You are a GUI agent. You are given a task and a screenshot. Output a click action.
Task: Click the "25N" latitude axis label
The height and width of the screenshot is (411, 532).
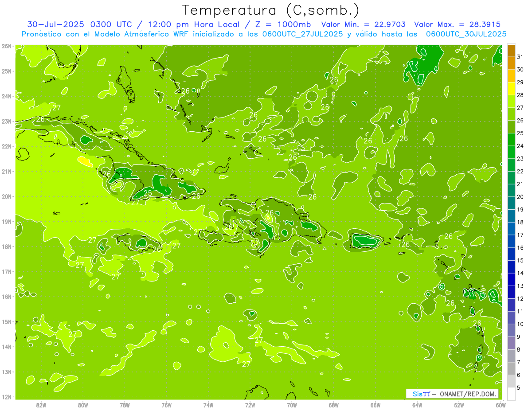pos(6,71)
